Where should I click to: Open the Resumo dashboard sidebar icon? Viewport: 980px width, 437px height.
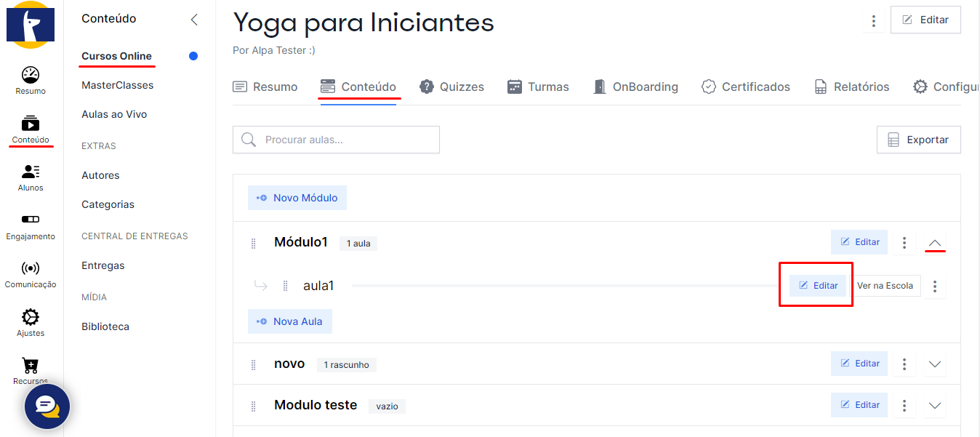[31, 80]
